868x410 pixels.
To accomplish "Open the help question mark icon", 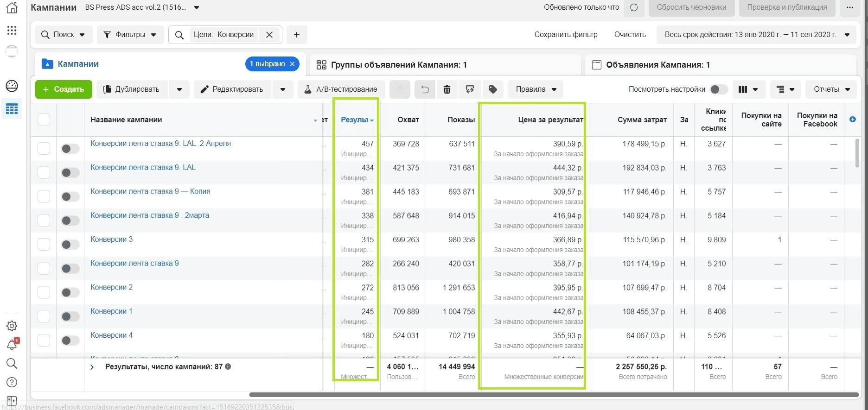I will coord(12,382).
